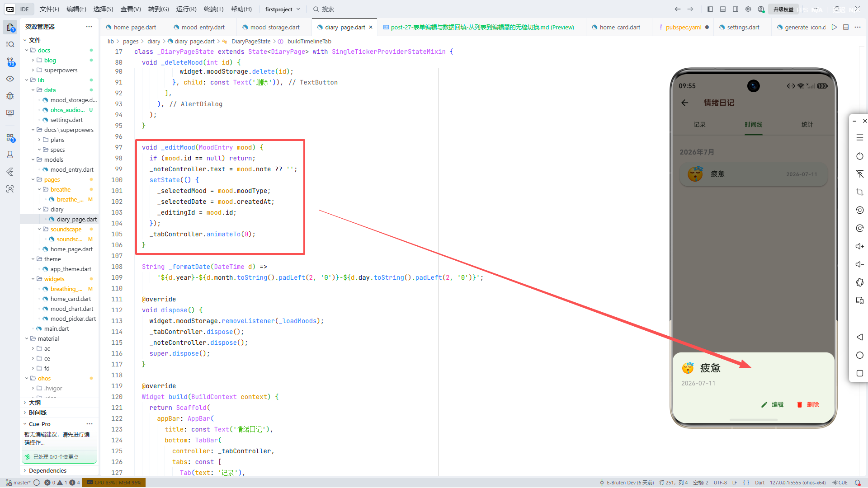Click notification bell in status bar
This screenshot has width=868, height=488.
point(858,483)
